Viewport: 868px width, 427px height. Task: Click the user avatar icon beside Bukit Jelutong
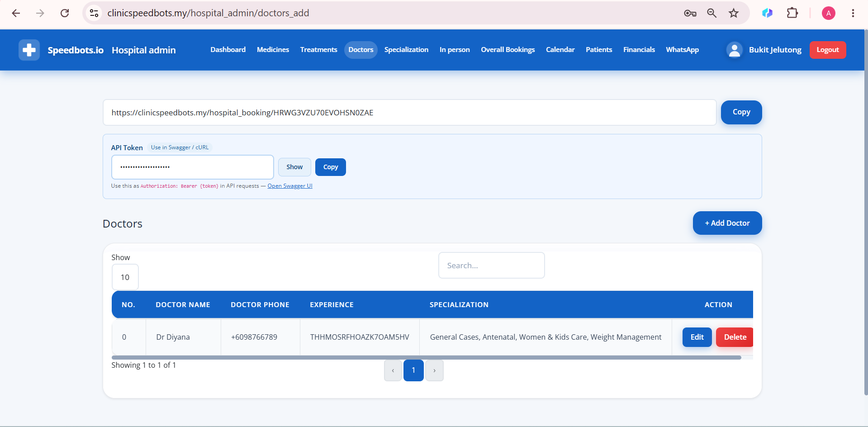pyautogui.click(x=735, y=50)
